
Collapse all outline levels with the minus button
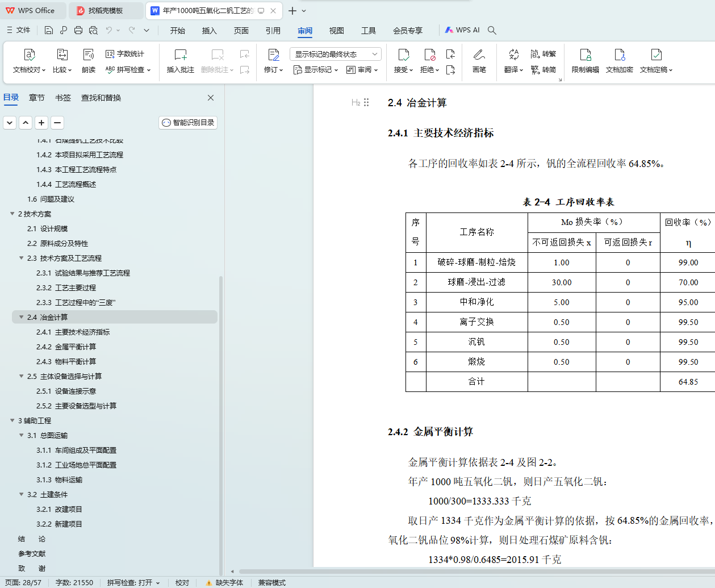(x=57, y=122)
